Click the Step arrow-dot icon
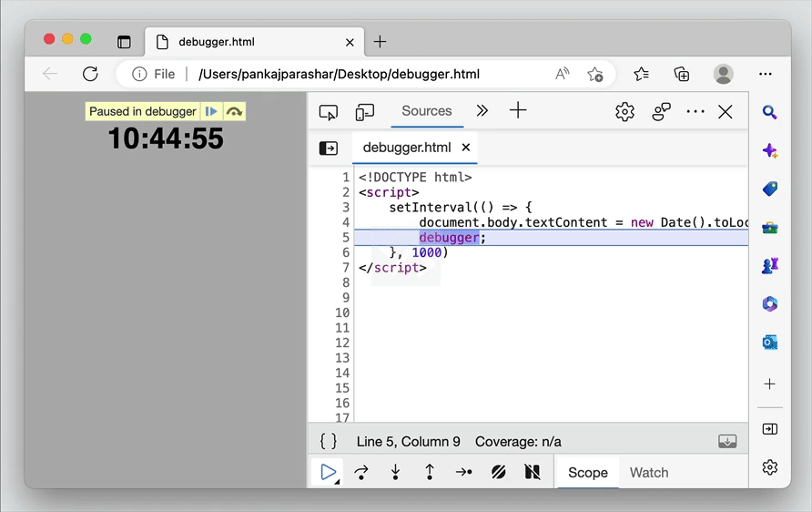This screenshot has width=812, height=512. pyautogui.click(x=464, y=472)
